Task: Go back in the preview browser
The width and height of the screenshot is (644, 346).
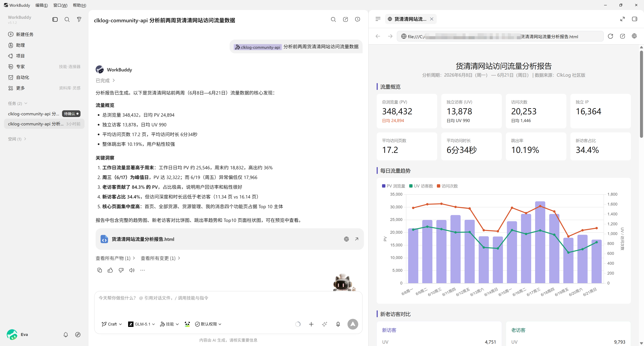Action: [x=378, y=36]
